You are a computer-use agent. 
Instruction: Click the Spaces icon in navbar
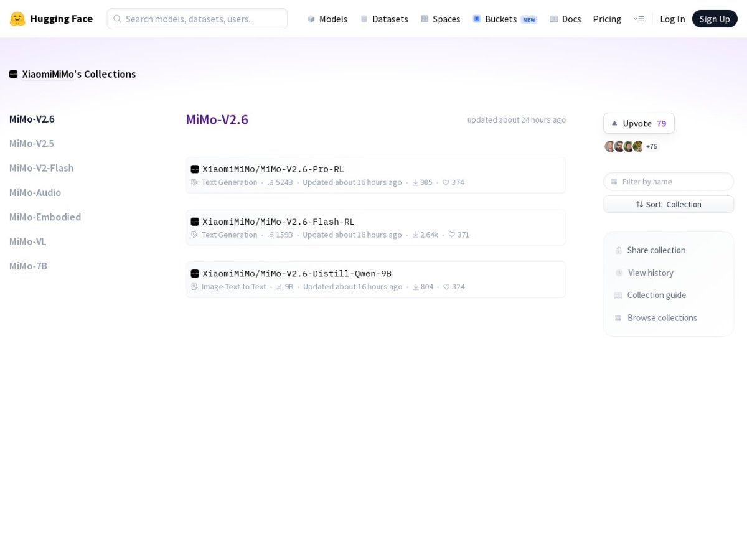pos(425,19)
